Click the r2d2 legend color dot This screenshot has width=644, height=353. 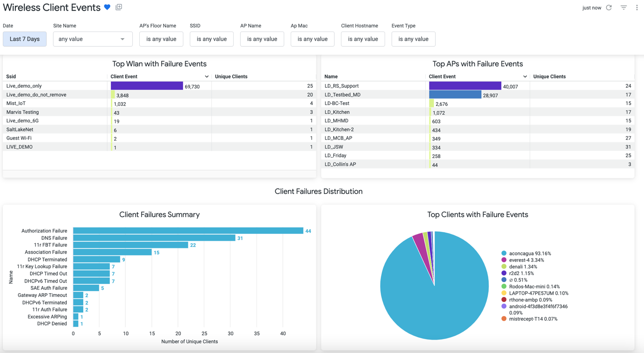point(504,273)
